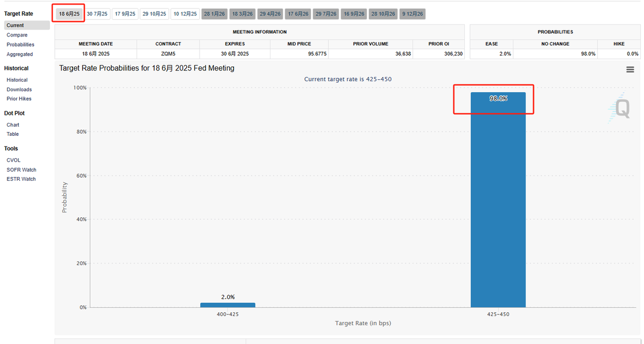The image size is (644, 344).
Task: Select the 10 12月25 meeting tab
Action: tap(185, 14)
